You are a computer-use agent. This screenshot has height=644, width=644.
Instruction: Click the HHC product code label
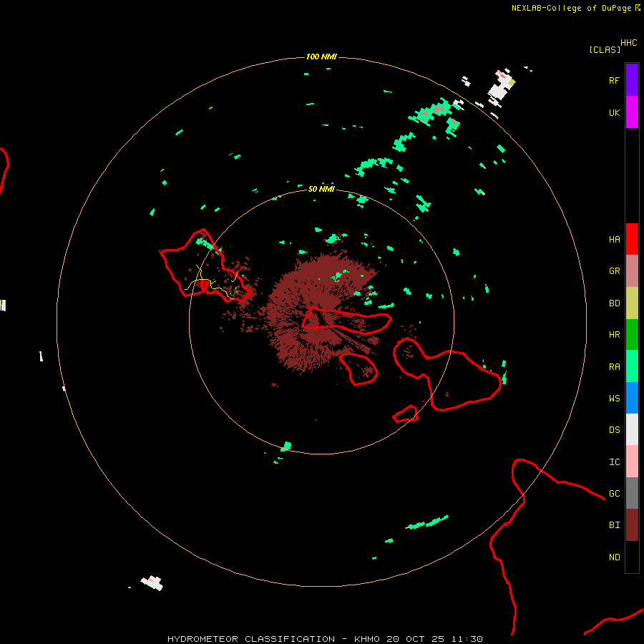point(629,43)
